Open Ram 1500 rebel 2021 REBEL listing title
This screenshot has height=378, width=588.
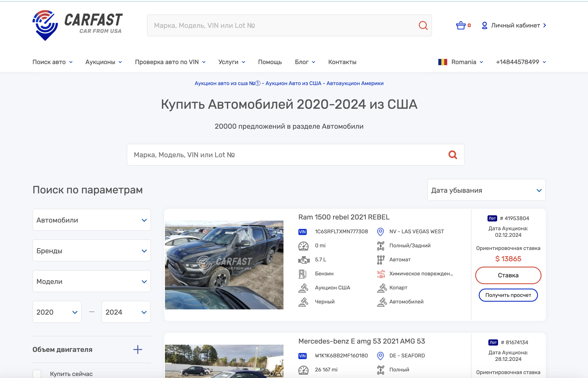[344, 217]
